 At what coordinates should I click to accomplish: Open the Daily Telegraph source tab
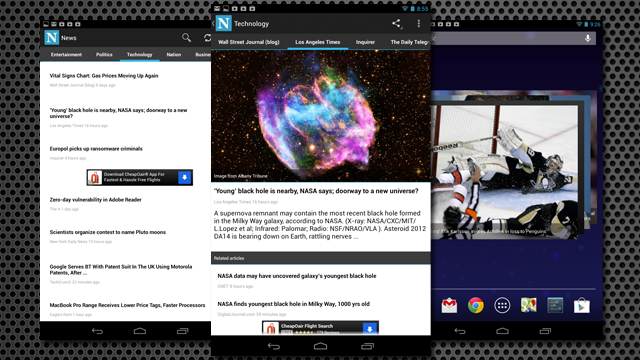click(x=410, y=42)
